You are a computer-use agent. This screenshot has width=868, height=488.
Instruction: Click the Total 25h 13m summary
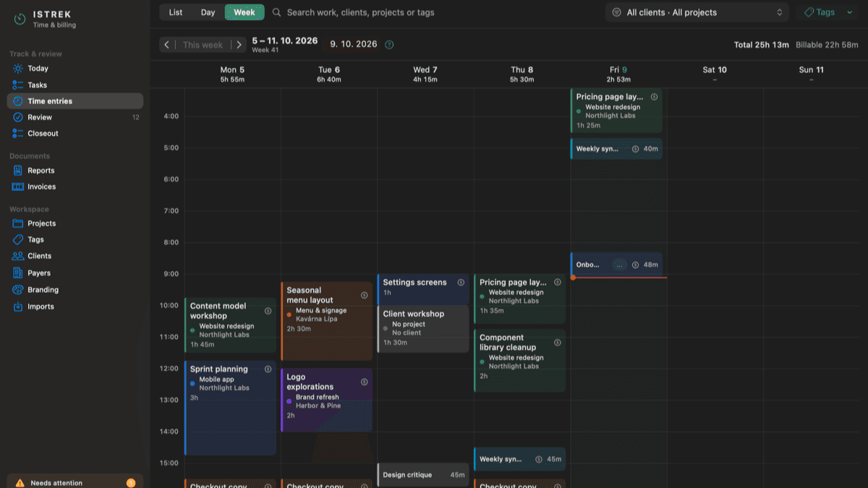[762, 45]
